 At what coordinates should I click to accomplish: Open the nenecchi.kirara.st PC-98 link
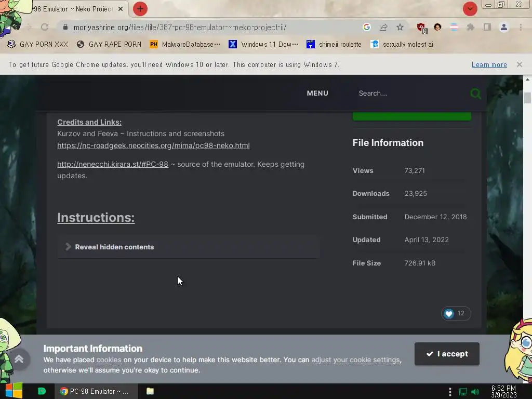click(113, 164)
